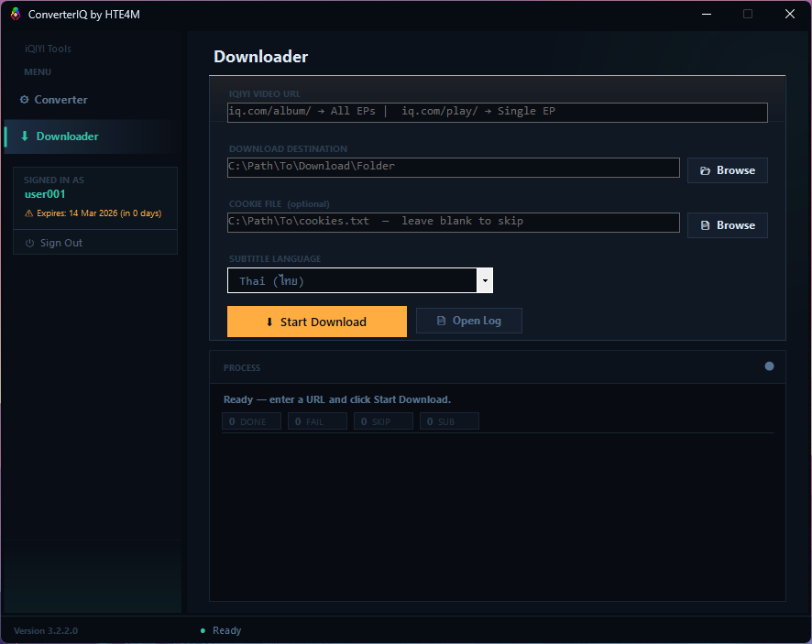The height and width of the screenshot is (644, 812).
Task: Click the Downloader page heading
Action: tap(260, 57)
